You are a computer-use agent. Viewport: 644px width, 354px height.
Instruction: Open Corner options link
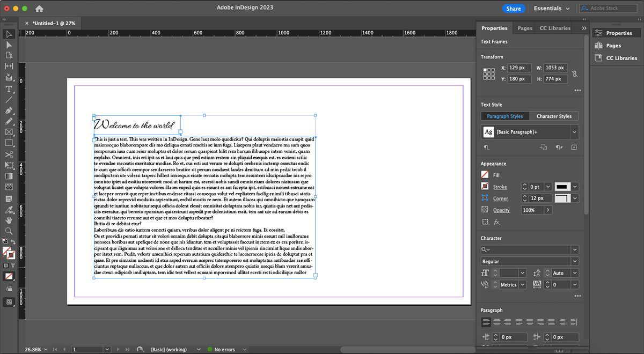pos(501,198)
